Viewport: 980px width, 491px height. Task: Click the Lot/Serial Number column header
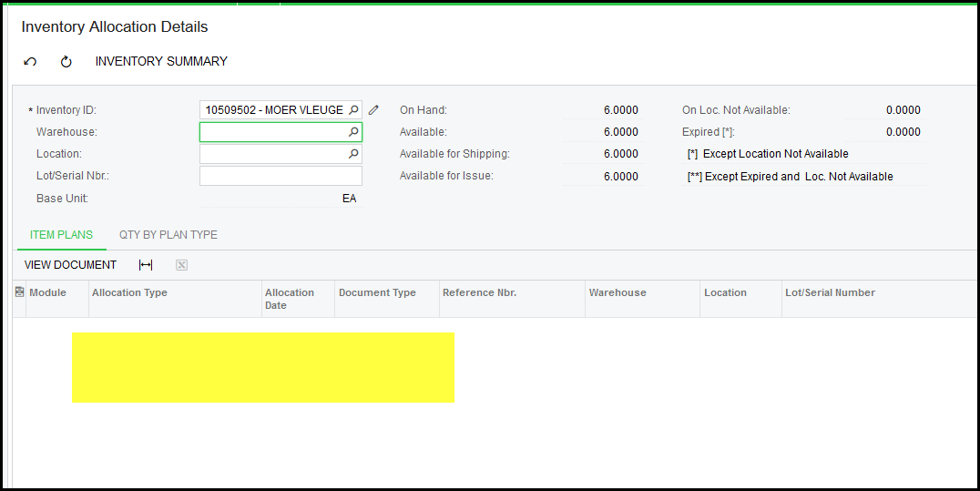pos(830,293)
